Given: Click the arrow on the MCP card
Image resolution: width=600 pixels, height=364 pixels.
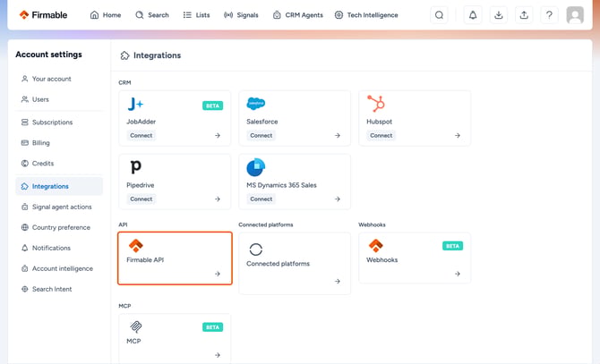Looking at the screenshot, I should 218,355.
